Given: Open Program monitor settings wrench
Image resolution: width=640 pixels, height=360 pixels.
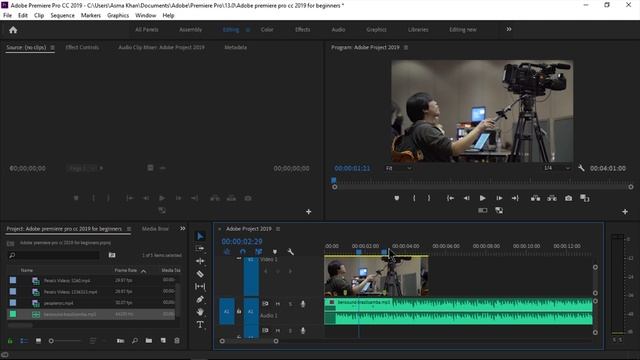Looking at the screenshot, I should (581, 168).
